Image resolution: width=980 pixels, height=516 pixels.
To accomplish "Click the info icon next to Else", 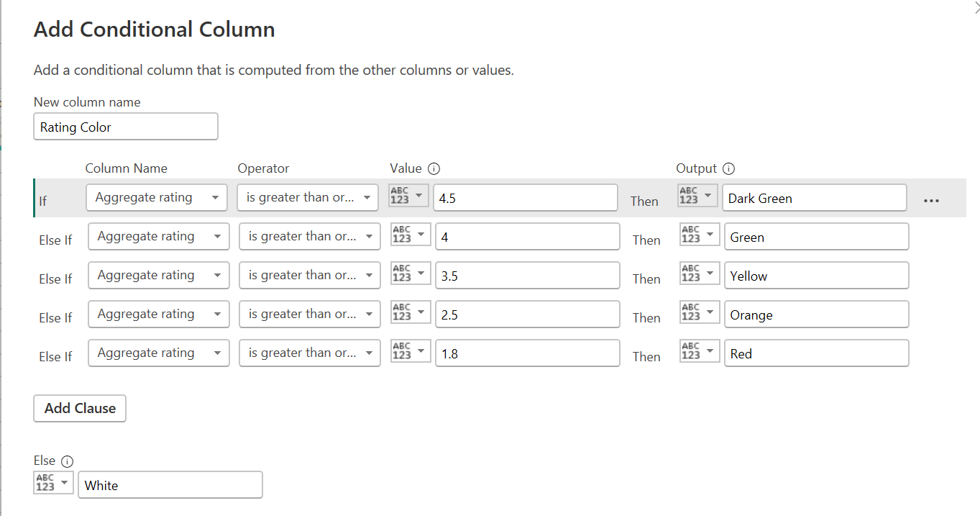I will (x=68, y=461).
